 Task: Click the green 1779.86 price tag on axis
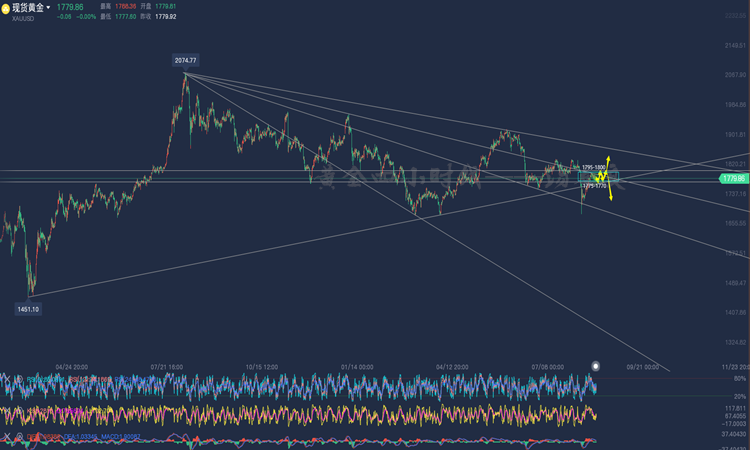pyautogui.click(x=733, y=178)
